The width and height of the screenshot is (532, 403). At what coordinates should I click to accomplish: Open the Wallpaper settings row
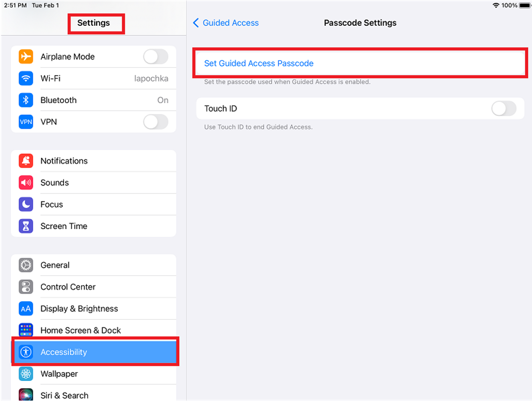point(94,374)
